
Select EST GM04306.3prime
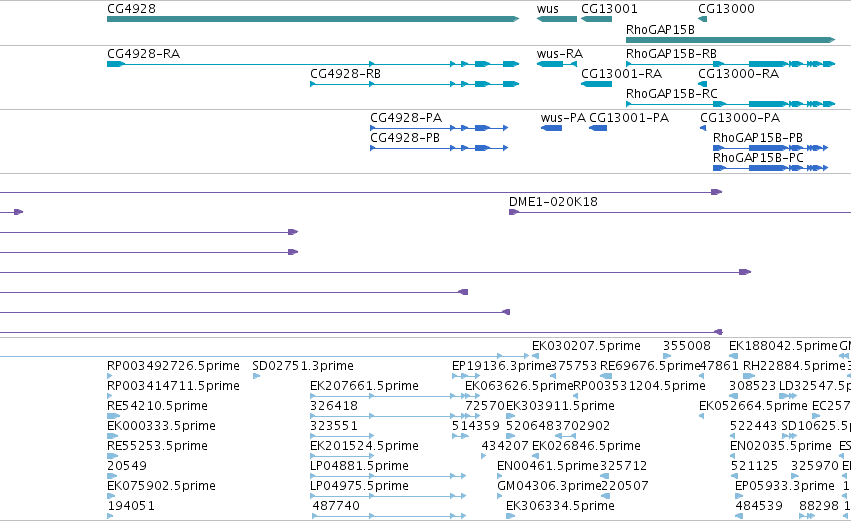click(549, 487)
